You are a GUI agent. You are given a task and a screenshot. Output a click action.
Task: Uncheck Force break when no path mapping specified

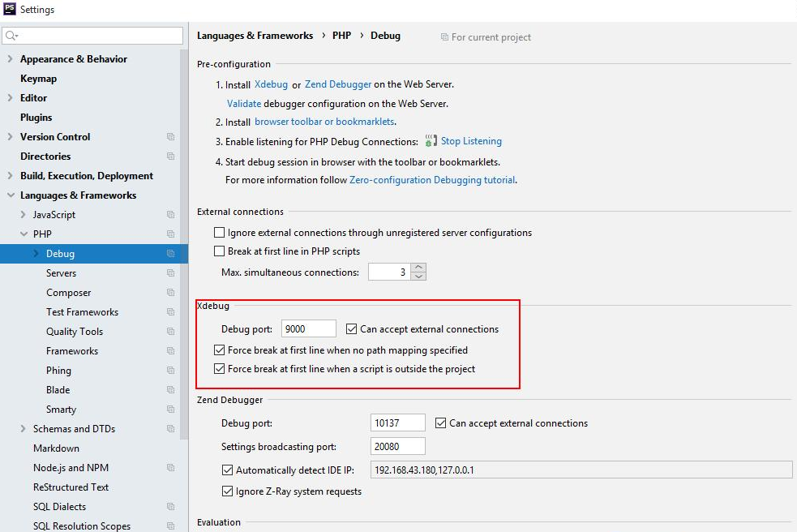point(219,350)
